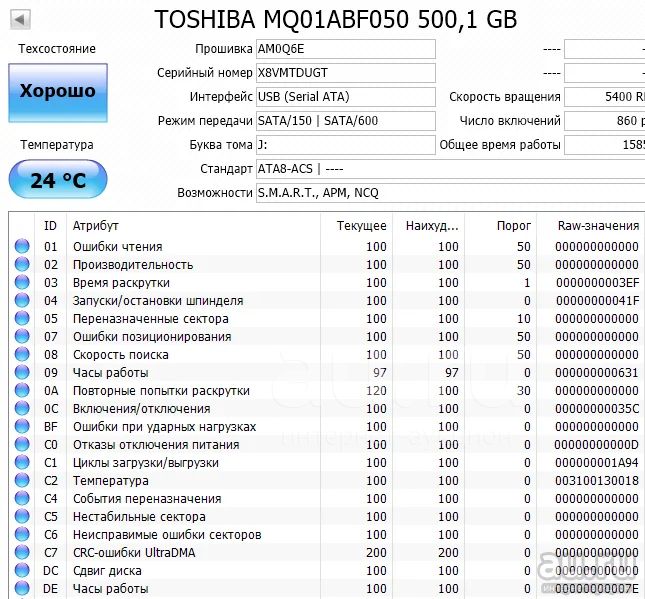The image size is (645, 599).
Task: Select the Общее время работы value field
Action: [x=605, y=145]
